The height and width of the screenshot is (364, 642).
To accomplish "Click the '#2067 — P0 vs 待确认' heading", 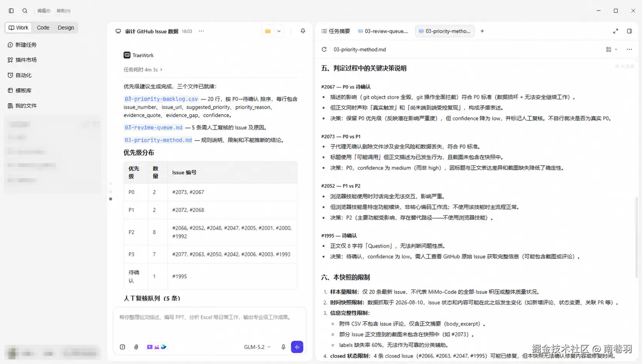I will [x=345, y=87].
